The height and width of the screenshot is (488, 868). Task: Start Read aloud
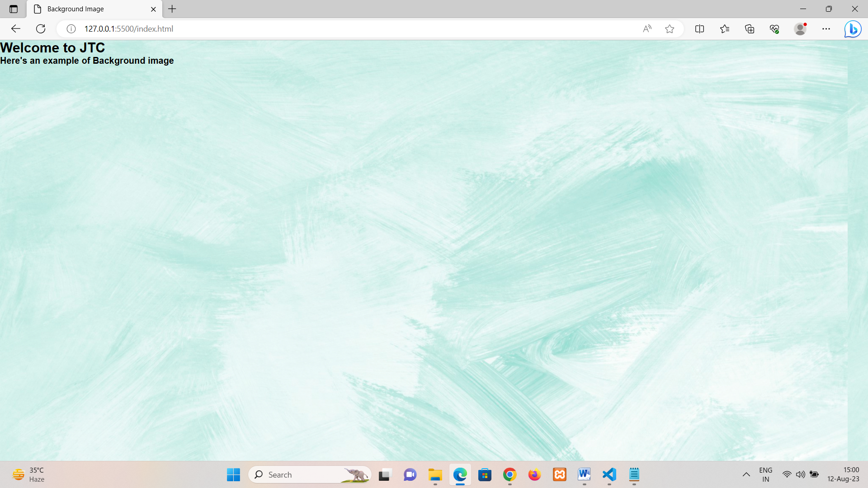click(647, 29)
